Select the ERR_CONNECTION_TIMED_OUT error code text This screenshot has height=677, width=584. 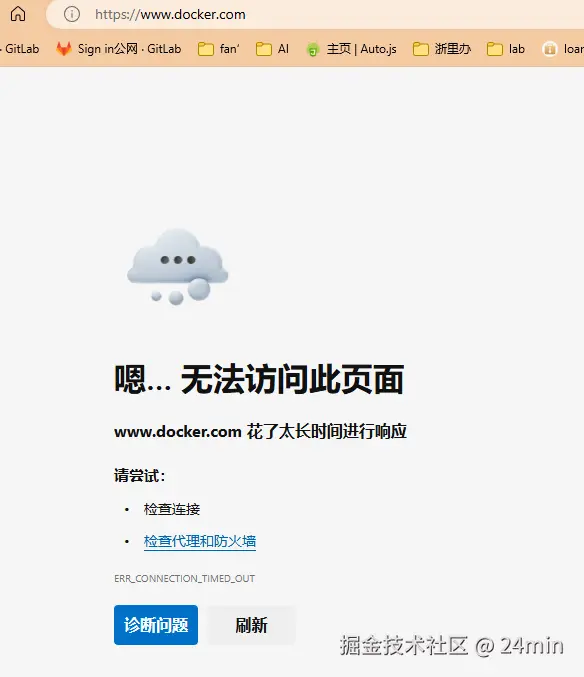coord(184,579)
